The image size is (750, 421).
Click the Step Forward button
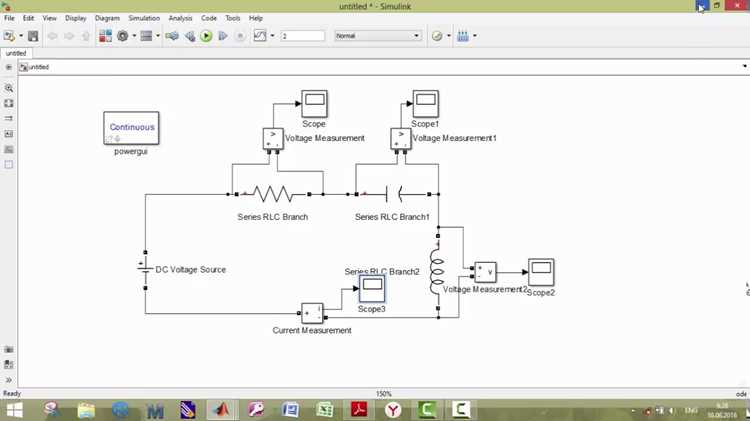[222, 36]
